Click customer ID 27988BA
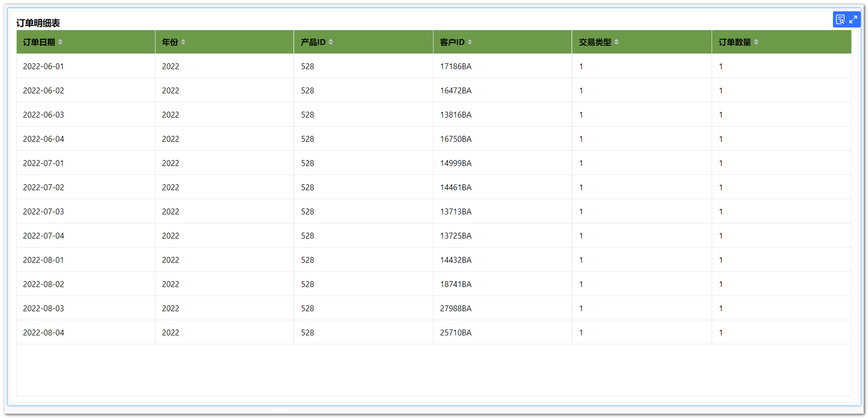Image resolution: width=868 pixels, height=418 pixels. click(455, 309)
